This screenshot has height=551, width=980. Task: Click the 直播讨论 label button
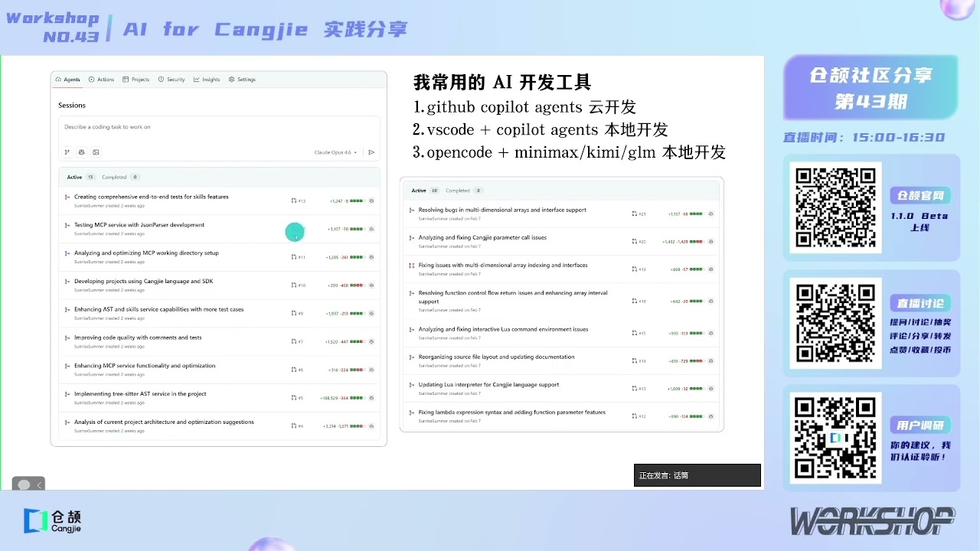pyautogui.click(x=921, y=303)
